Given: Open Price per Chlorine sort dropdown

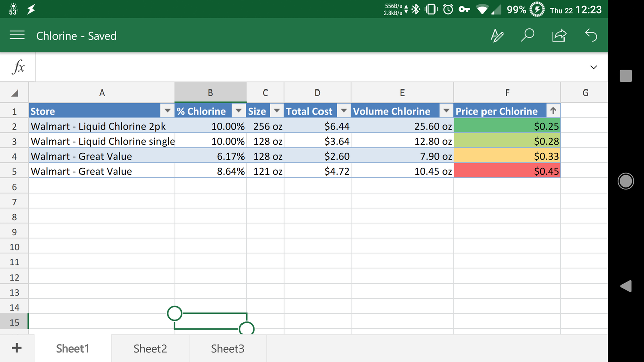Looking at the screenshot, I should (553, 111).
